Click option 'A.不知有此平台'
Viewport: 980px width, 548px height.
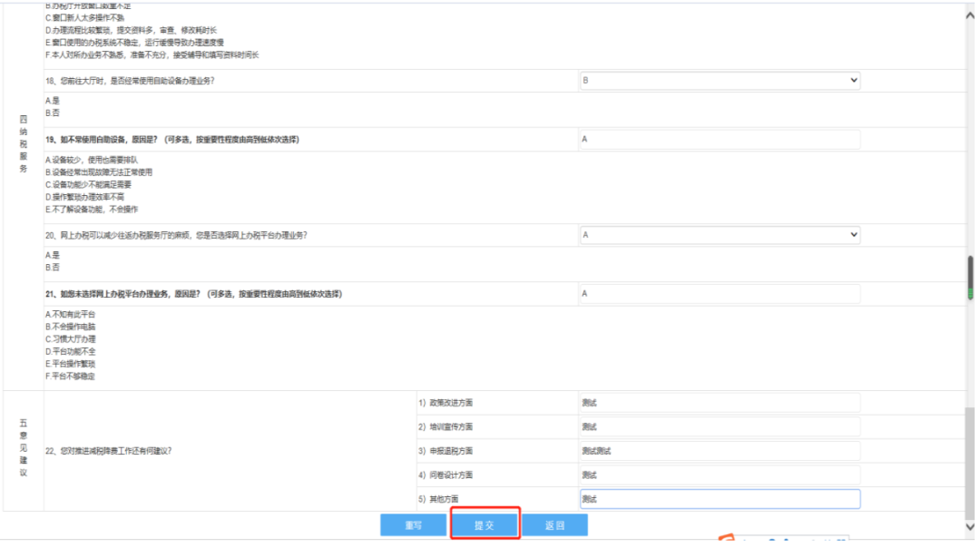click(x=70, y=314)
